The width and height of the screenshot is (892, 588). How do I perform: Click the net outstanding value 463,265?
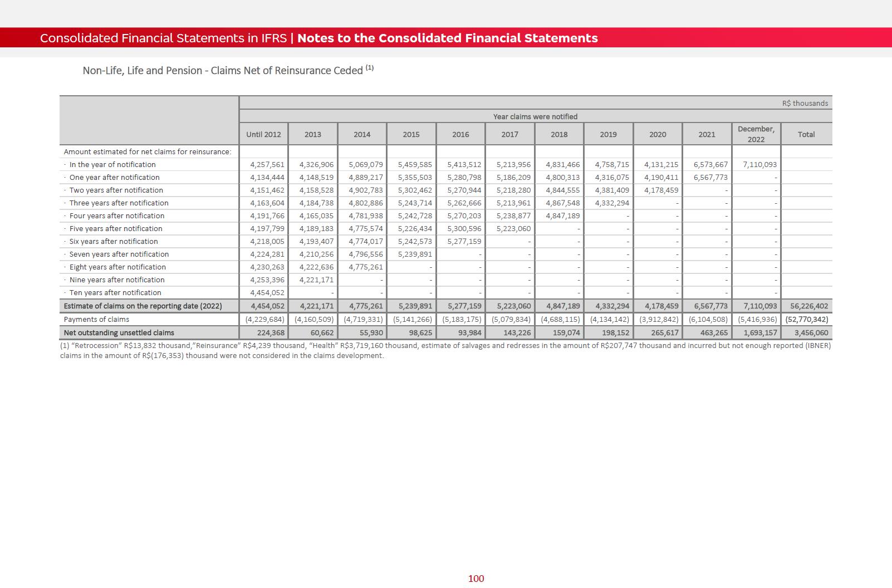pos(714,332)
